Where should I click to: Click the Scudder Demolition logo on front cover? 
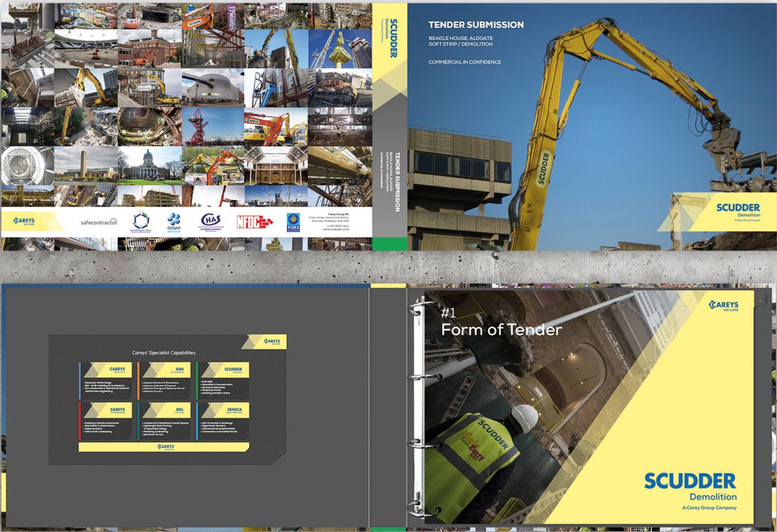(x=738, y=211)
